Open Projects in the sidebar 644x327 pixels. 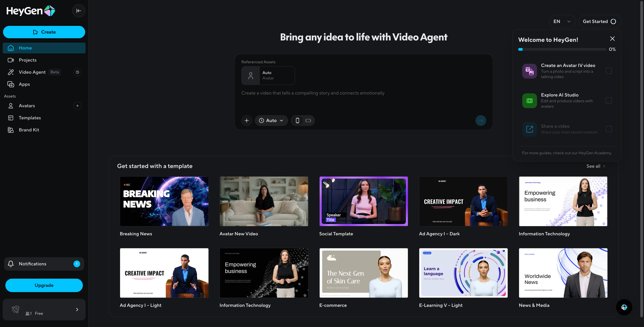coord(28,60)
